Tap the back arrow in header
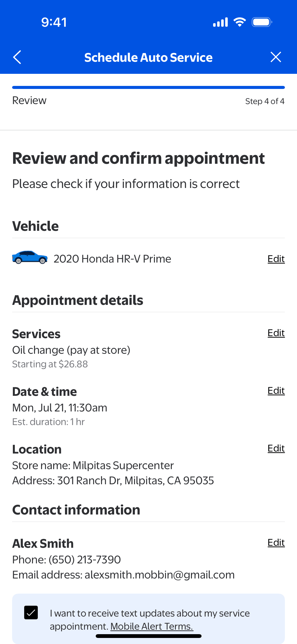Image resolution: width=297 pixels, height=644 pixels. tap(17, 57)
